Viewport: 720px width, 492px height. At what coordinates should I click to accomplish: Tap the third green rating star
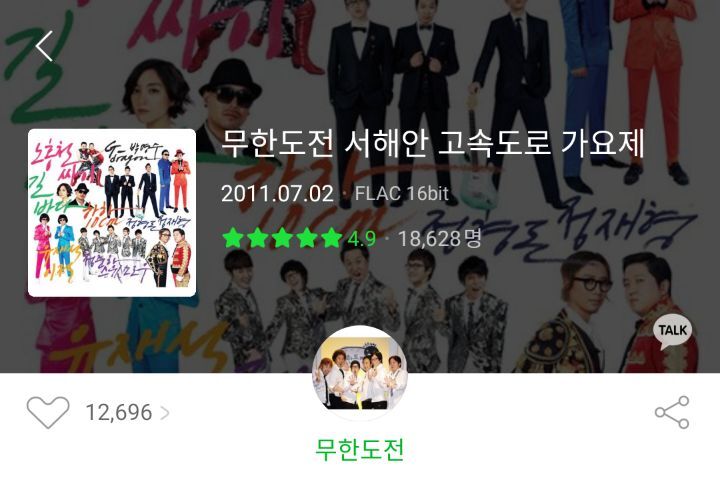(282, 238)
